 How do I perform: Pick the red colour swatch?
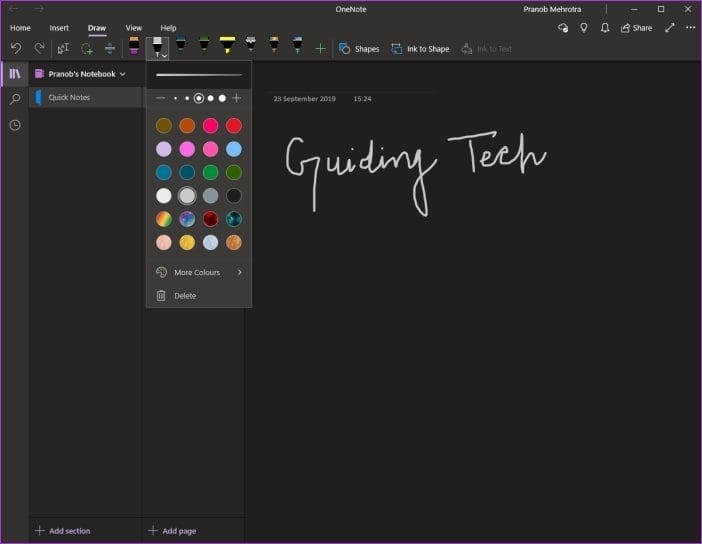[x=234, y=126]
